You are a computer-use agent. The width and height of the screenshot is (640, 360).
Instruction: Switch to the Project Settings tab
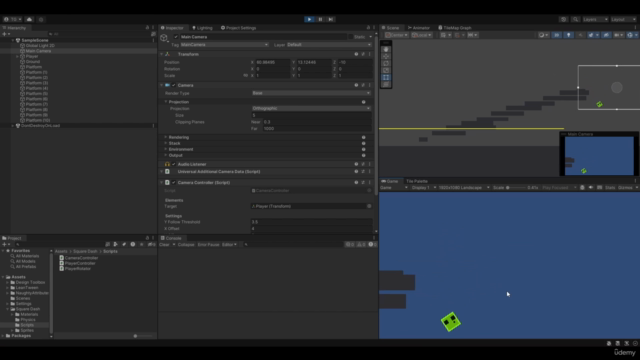239,28
